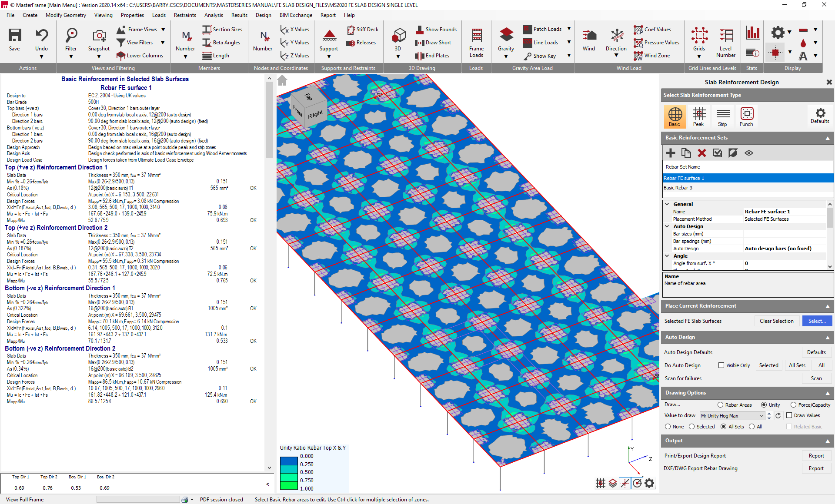This screenshot has width=835, height=504.
Task: Delete rebar set with red X icon
Action: (x=701, y=153)
